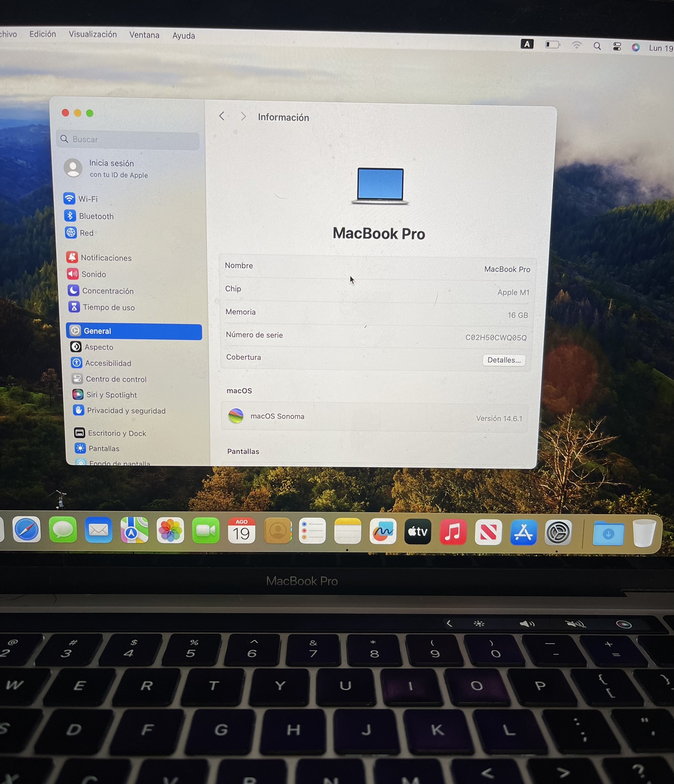The height and width of the screenshot is (784, 674).
Task: Click the serial number C02H50CWQ05Q
Action: (x=496, y=338)
